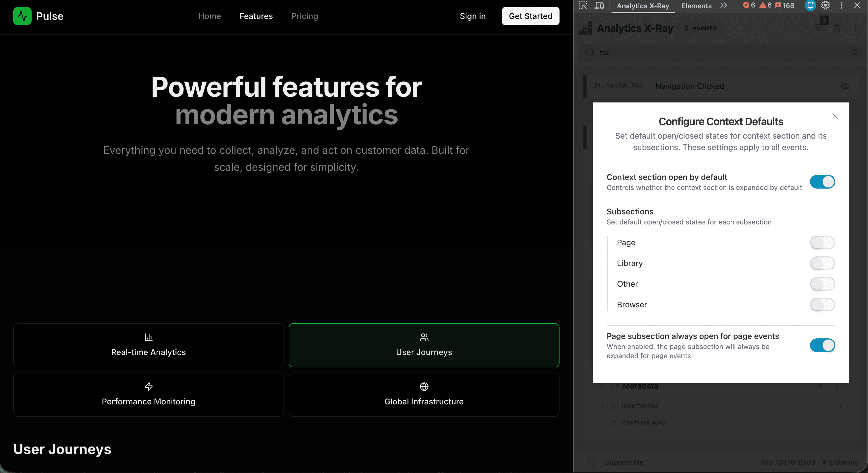Enable the Library subsection default
The image size is (868, 473).
pos(822,263)
